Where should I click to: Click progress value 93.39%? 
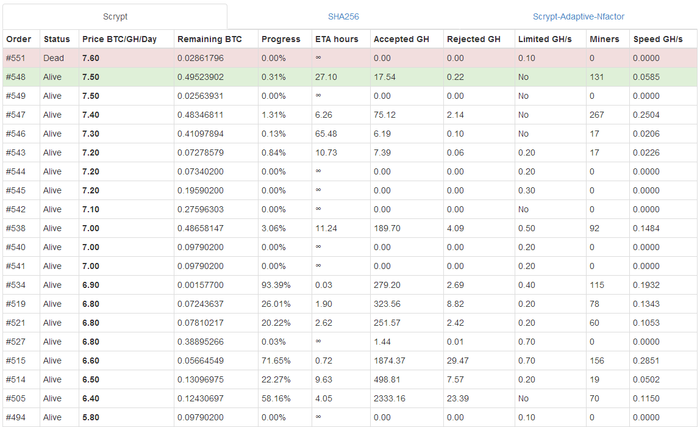click(x=276, y=285)
